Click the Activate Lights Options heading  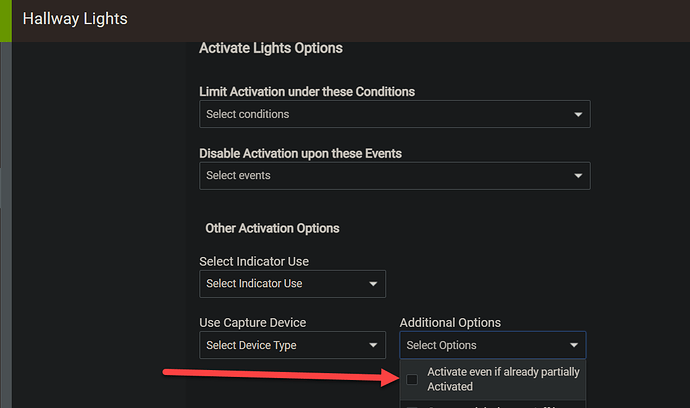coord(270,48)
